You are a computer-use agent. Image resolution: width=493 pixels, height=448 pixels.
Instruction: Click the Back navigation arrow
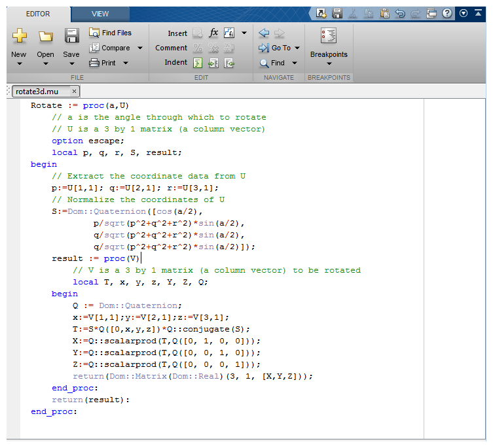265,33
